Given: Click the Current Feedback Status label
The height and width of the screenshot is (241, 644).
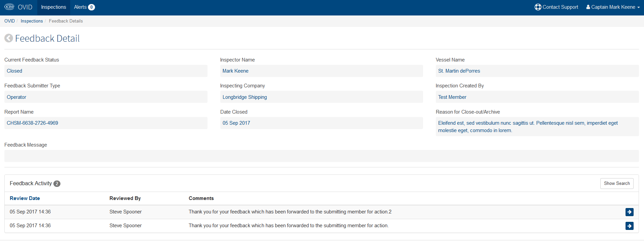Looking at the screenshot, I should pos(32,60).
